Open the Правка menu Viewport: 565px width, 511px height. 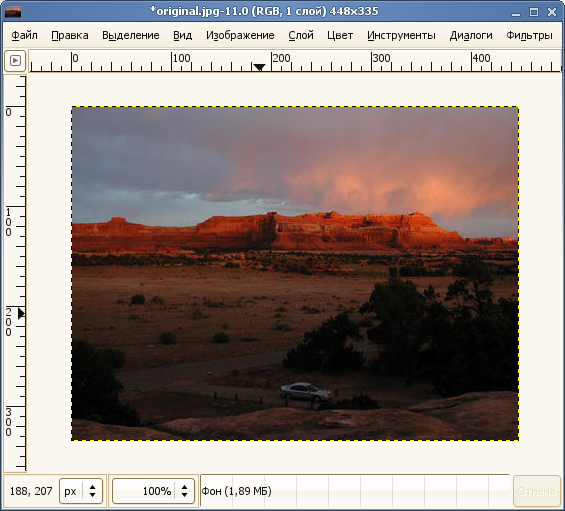[x=70, y=35]
